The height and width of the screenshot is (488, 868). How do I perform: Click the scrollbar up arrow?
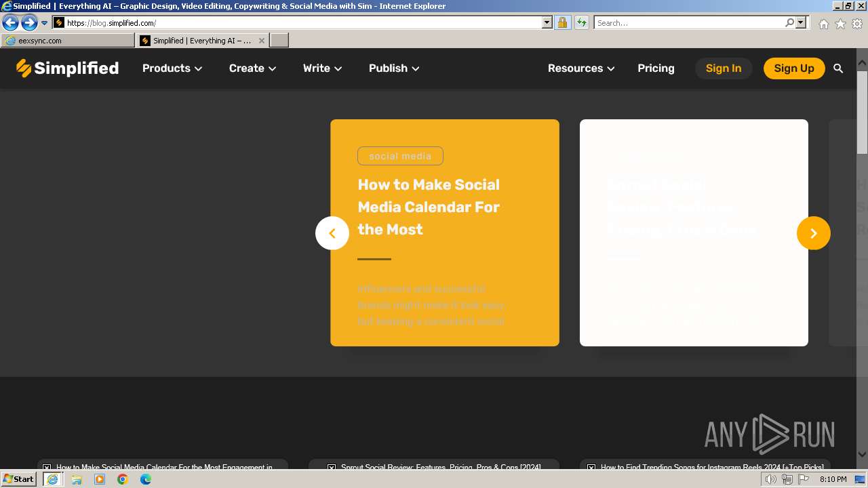(x=862, y=63)
